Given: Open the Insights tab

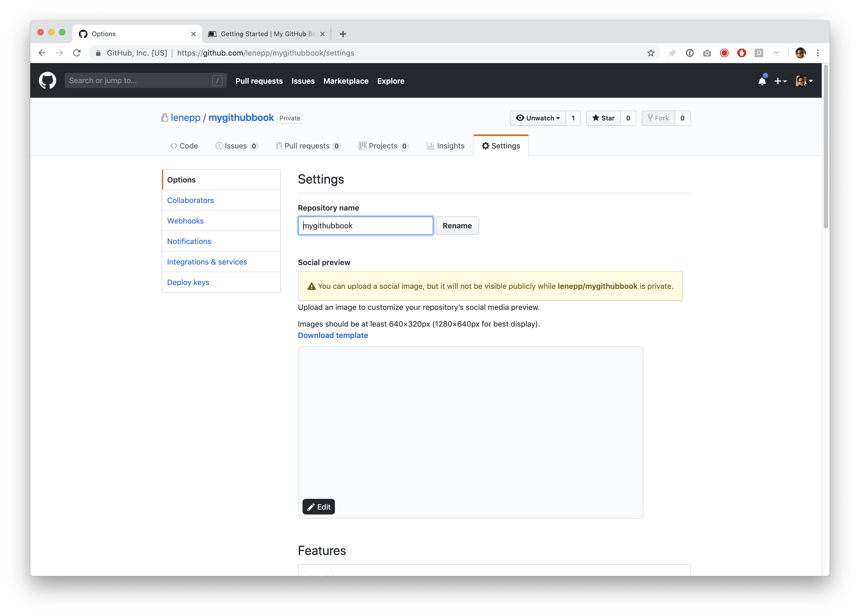Looking at the screenshot, I should pos(445,146).
